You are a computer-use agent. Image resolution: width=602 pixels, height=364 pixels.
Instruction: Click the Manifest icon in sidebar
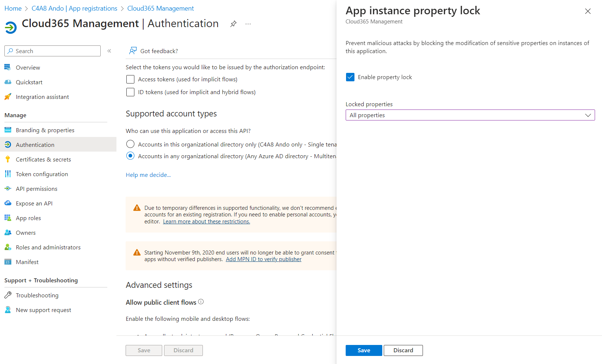[x=8, y=262]
